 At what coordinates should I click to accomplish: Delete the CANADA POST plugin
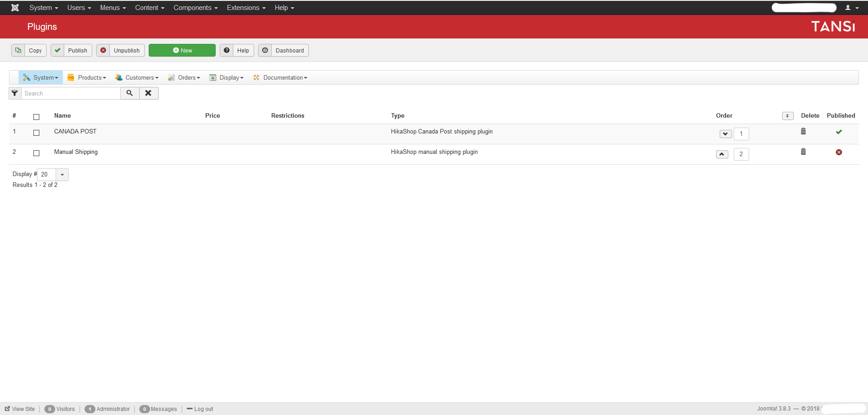[803, 131]
